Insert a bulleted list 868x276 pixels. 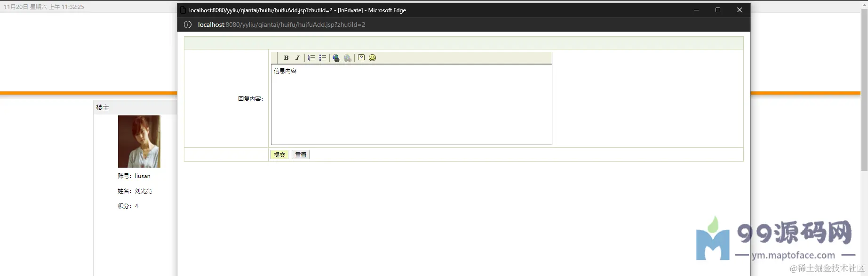(x=323, y=58)
